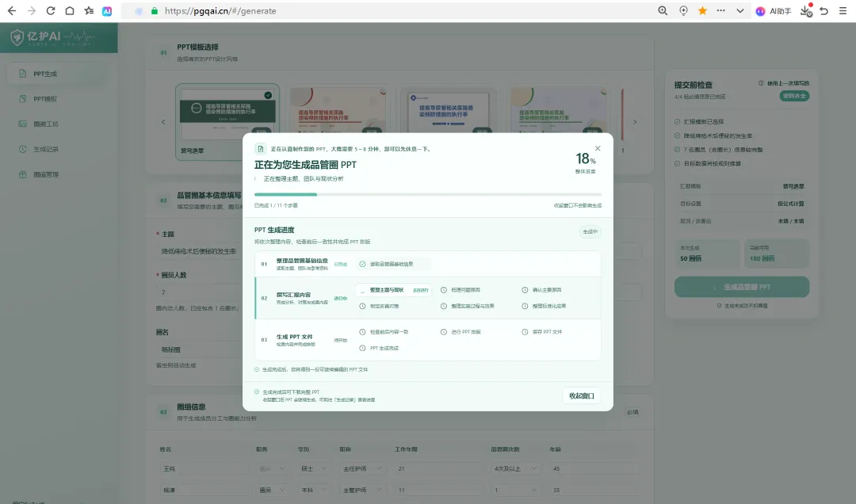Open the 品管圈次数 dropdown showing 4次及以上

point(515,468)
